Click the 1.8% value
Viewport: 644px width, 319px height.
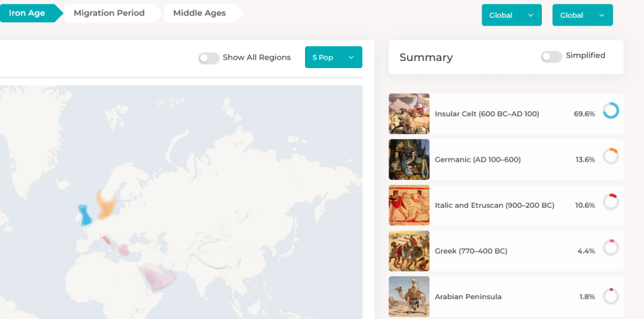pos(587,297)
